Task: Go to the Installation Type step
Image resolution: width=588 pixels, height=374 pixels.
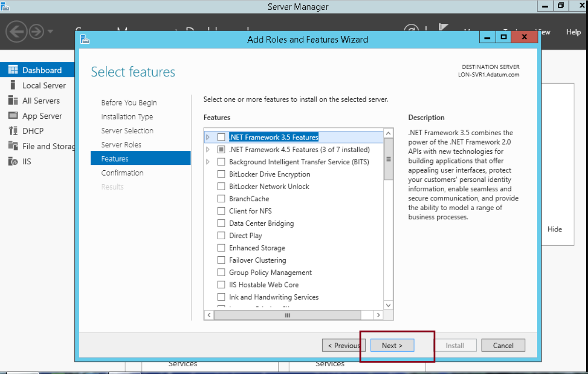Action: pyautogui.click(x=127, y=117)
